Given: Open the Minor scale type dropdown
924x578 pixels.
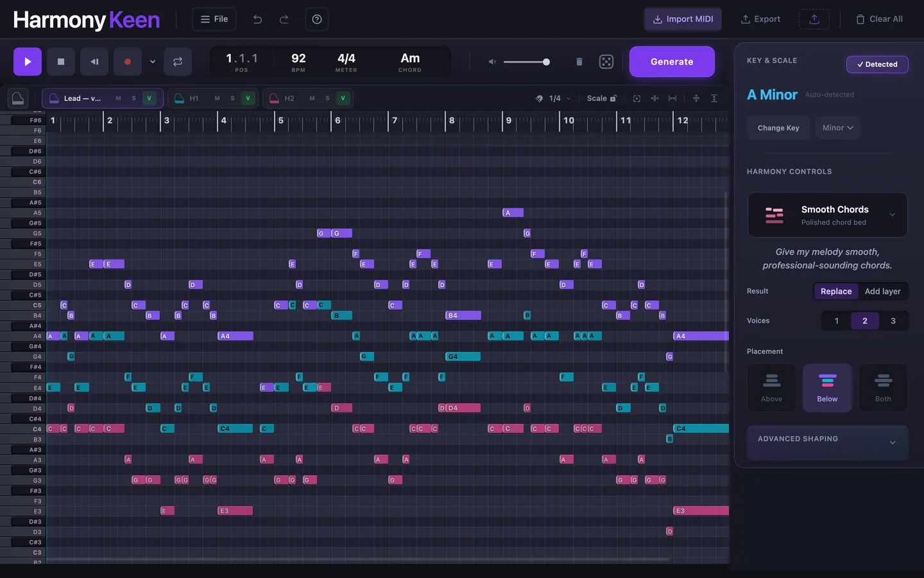Looking at the screenshot, I should (x=837, y=128).
